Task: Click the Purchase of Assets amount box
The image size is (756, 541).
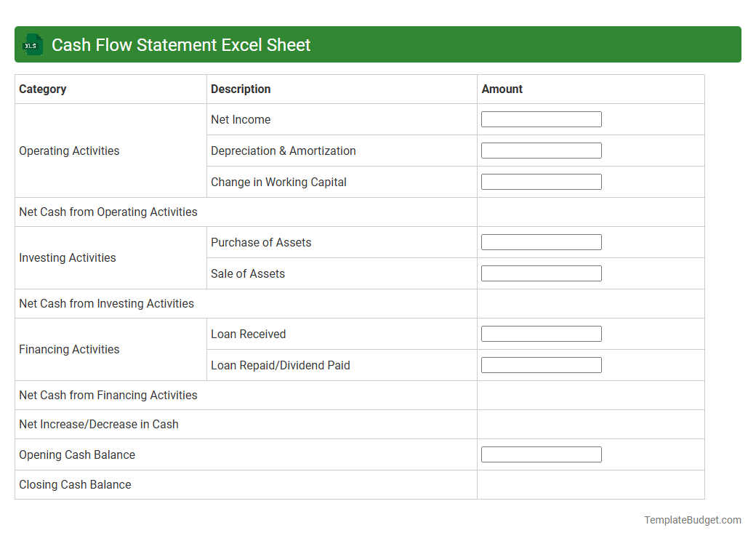Action: point(541,241)
